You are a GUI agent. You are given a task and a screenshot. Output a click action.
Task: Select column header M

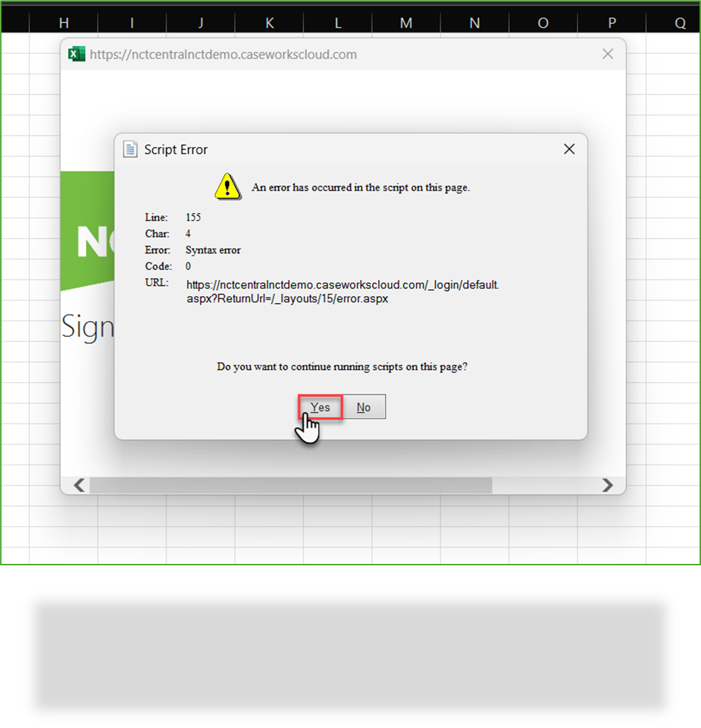coord(405,22)
